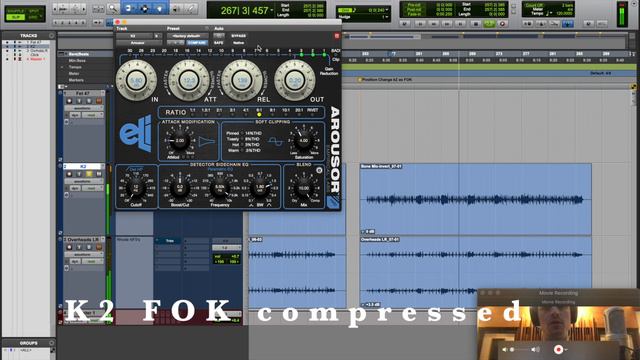Screen dimensions: 640x360
Task: Open the main counter format dropdown arrow
Action: point(271,10)
